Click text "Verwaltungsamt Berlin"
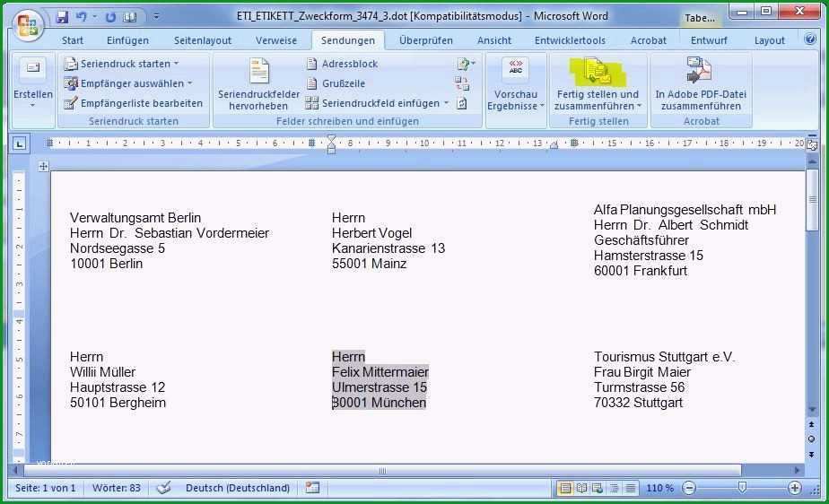This screenshot has width=829, height=504. coord(135,218)
